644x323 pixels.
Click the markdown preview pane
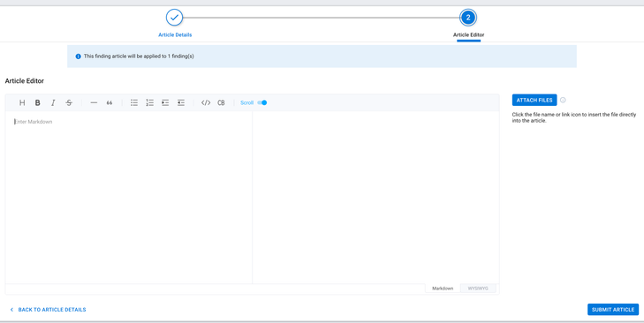[x=375, y=198]
